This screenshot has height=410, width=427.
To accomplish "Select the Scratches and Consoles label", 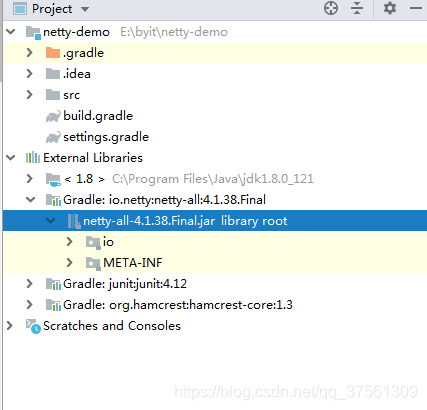I will pos(112,326).
